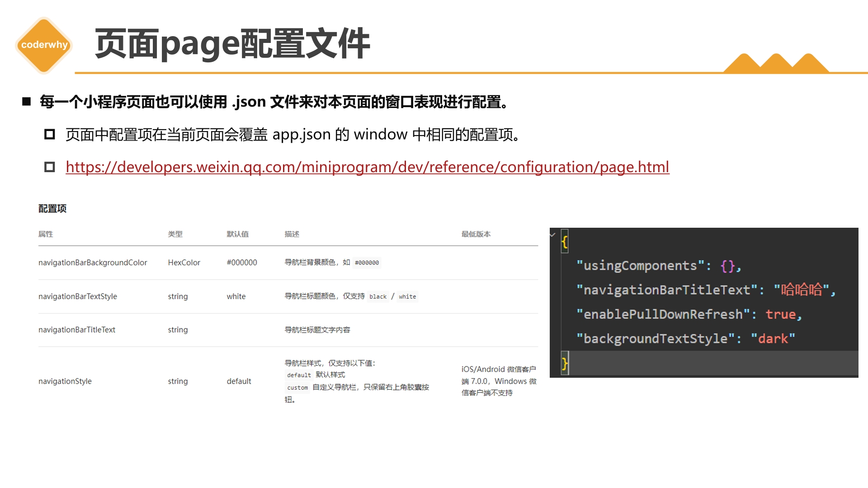
Task: Click the "enablePullDownRefresh" true value
Action: [x=780, y=314]
